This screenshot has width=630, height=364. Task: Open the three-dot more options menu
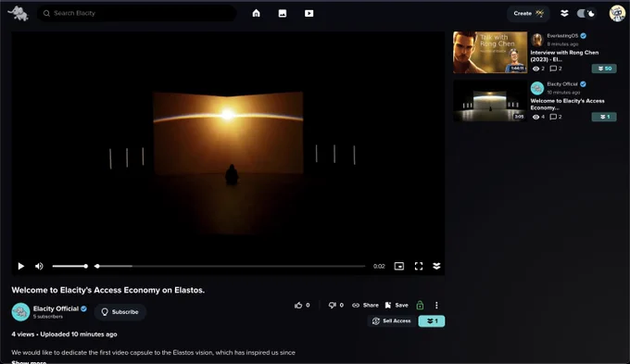click(x=436, y=306)
